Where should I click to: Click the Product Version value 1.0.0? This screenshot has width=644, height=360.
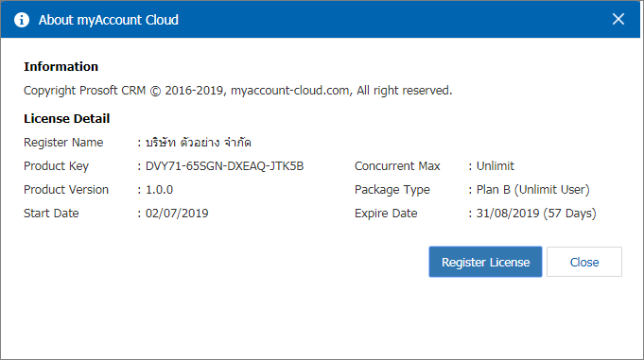tap(160, 190)
